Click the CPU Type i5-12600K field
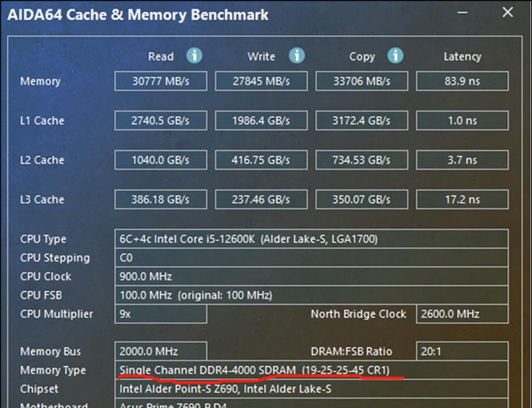532x408 pixels. point(311,239)
